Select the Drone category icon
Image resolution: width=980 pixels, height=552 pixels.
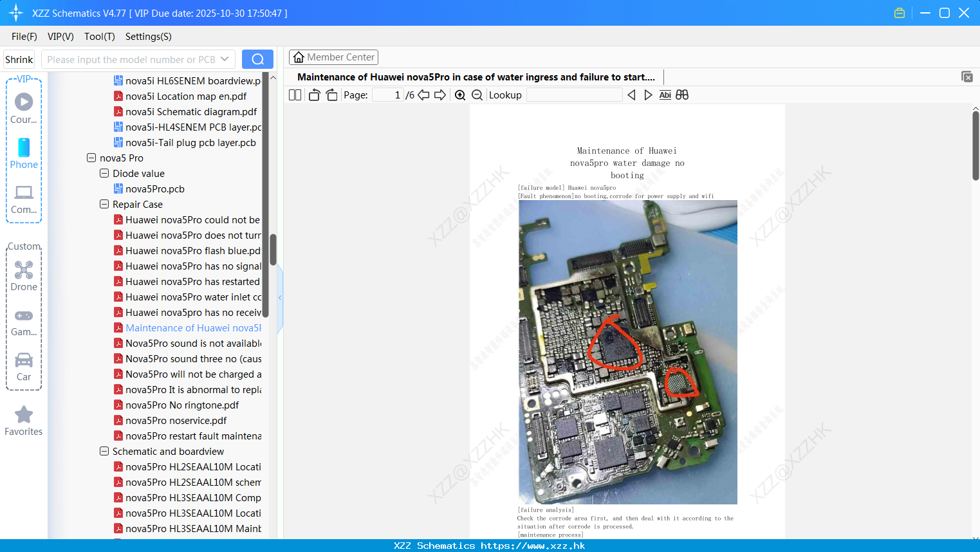click(x=24, y=276)
